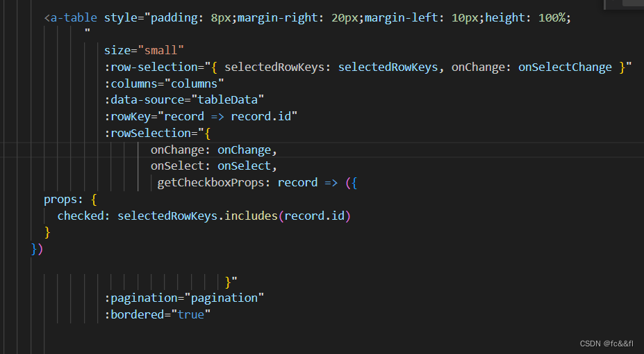
Task: Click the onChange: onChange, line
Action: (x=214, y=150)
